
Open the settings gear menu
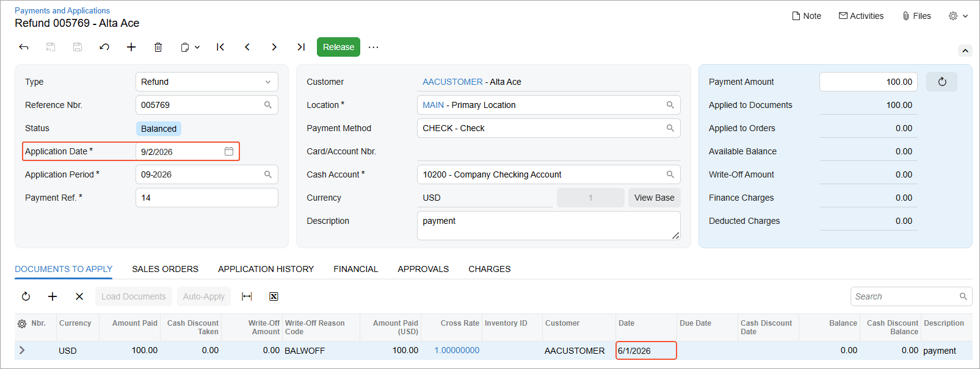(958, 16)
